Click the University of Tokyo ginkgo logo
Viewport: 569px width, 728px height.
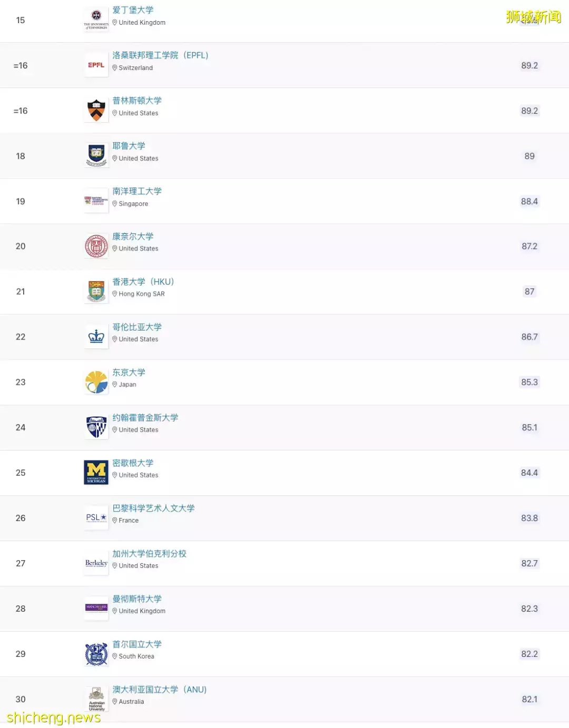tap(96, 382)
